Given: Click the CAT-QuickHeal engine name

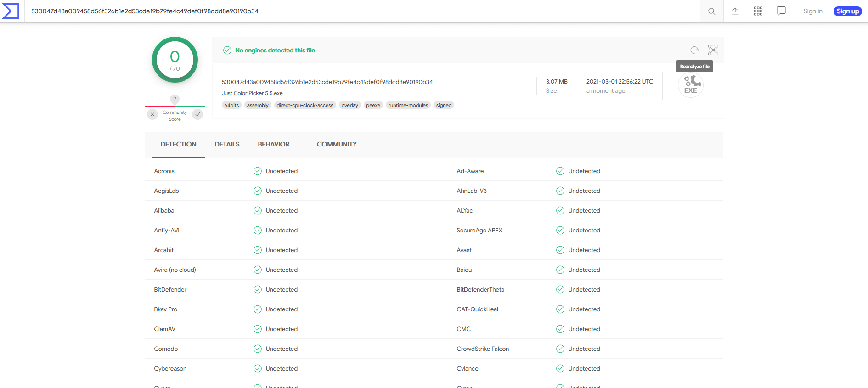Looking at the screenshot, I should [x=478, y=309].
